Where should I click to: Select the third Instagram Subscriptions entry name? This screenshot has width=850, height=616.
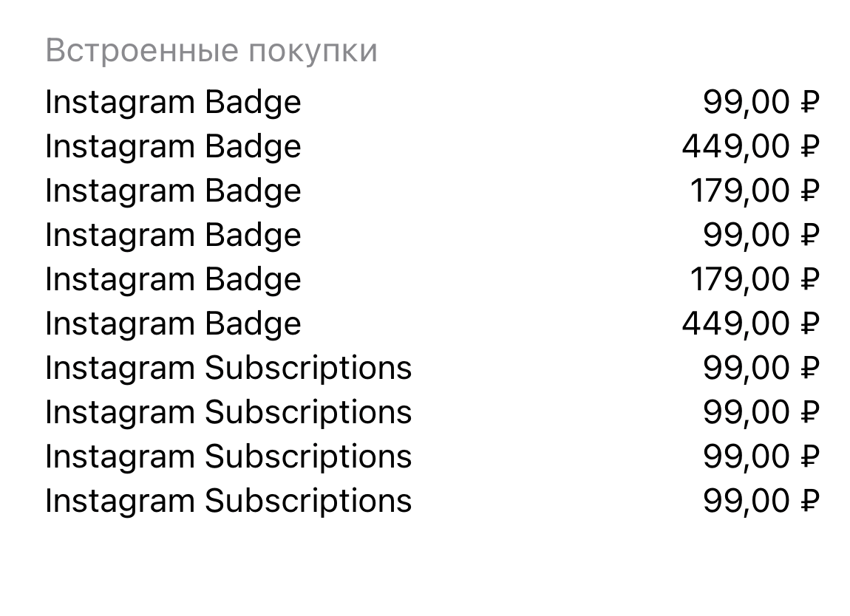coord(228,456)
